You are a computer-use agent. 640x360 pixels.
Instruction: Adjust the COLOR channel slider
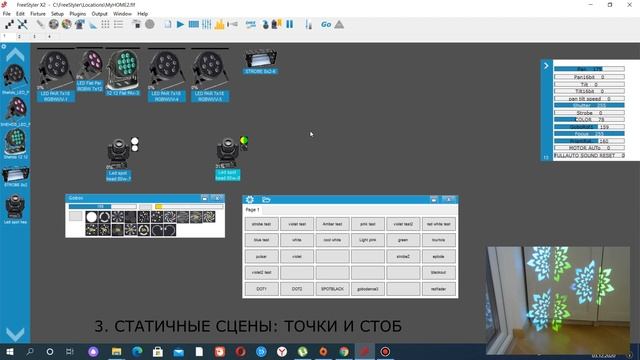589,120
